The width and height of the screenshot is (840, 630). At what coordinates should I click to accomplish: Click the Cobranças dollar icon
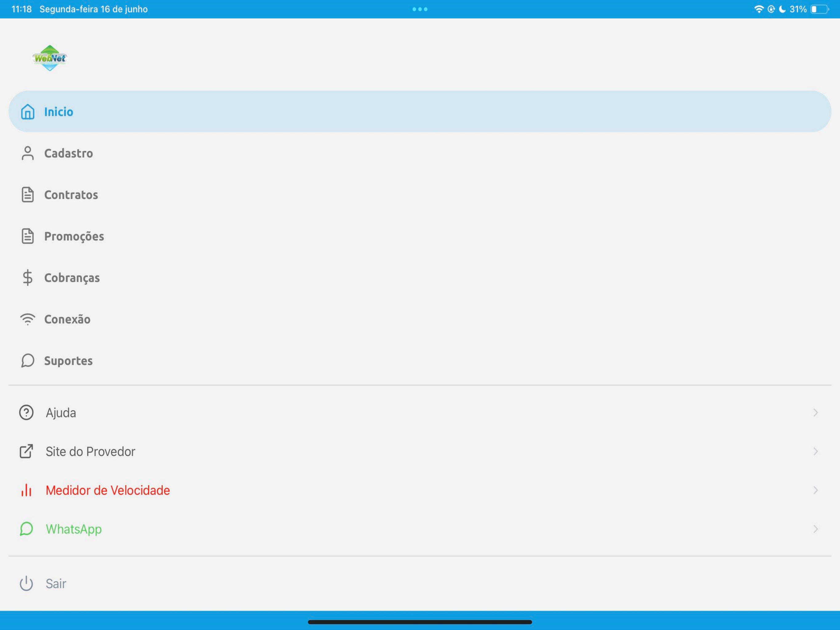tap(27, 277)
